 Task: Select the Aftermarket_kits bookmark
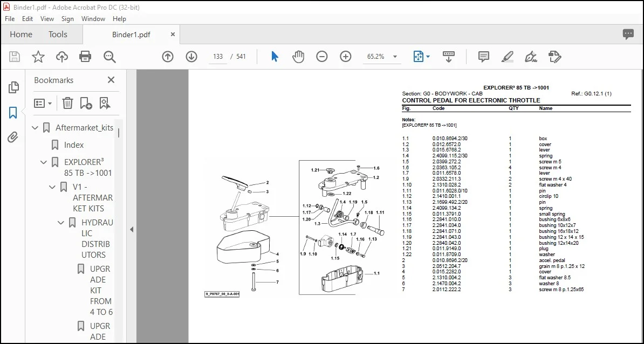[84, 128]
